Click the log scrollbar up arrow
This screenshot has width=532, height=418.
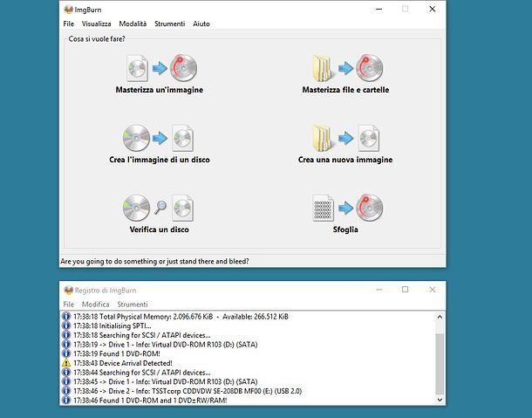(x=440, y=317)
